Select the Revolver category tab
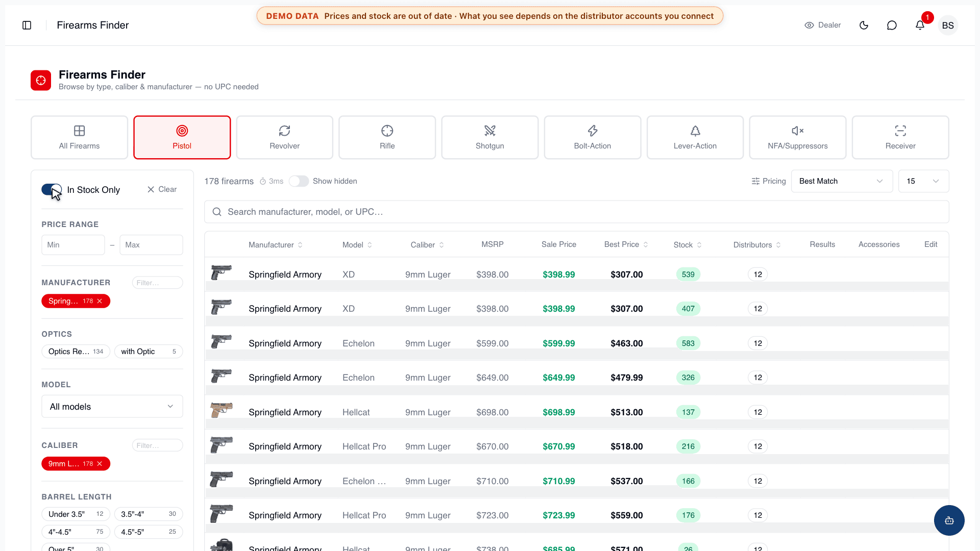Image resolution: width=980 pixels, height=551 pixels. pyautogui.click(x=284, y=137)
